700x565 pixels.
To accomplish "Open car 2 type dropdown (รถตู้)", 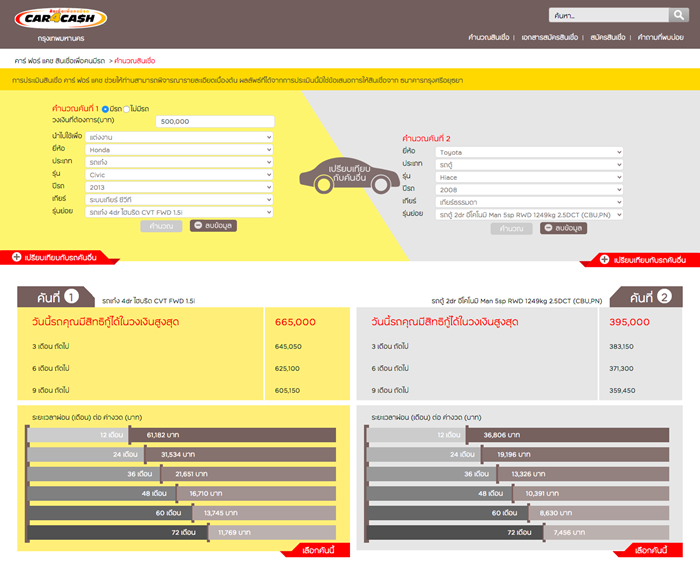I will [529, 165].
